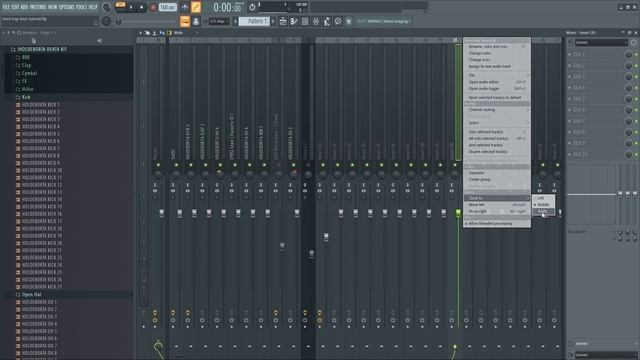Click the mixer view mode dropdown labeled Wide

tap(178, 33)
